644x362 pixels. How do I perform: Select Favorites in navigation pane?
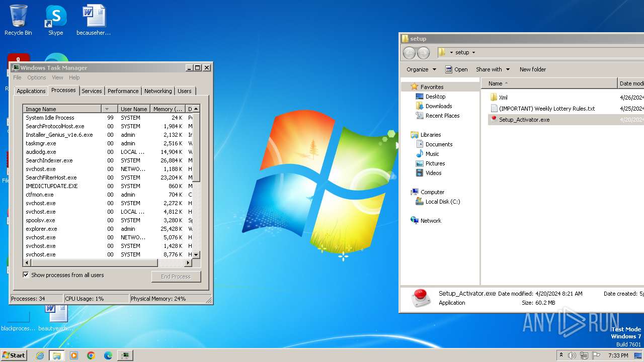coord(432,87)
